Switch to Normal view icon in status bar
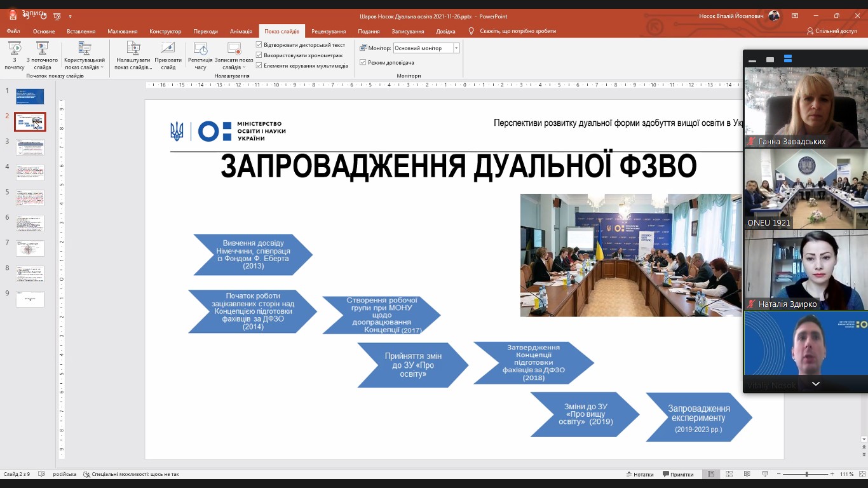Viewport: 868px width, 488px height. (711, 474)
